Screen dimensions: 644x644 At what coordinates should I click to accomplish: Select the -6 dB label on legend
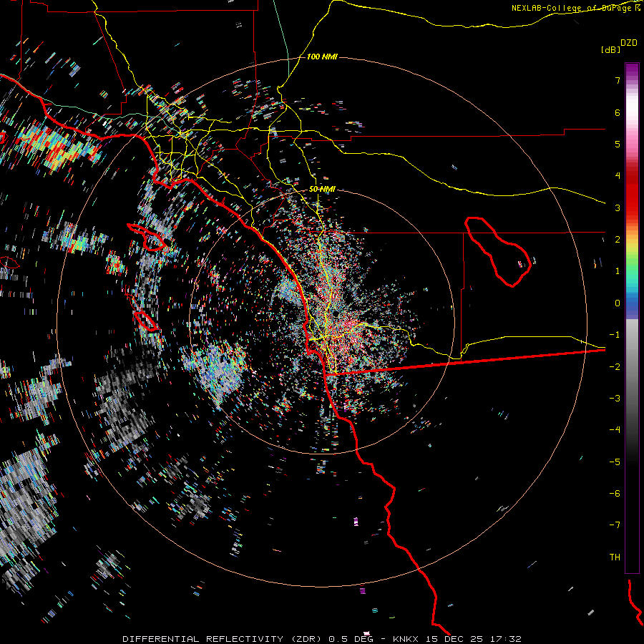[x=615, y=493]
